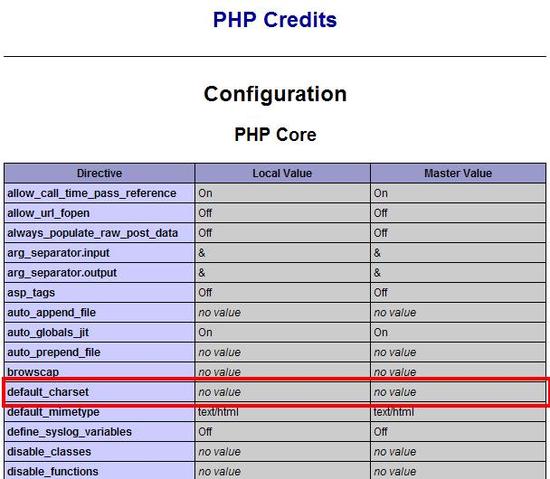550x479 pixels.
Task: Click the Directive column header
Action: (99, 173)
